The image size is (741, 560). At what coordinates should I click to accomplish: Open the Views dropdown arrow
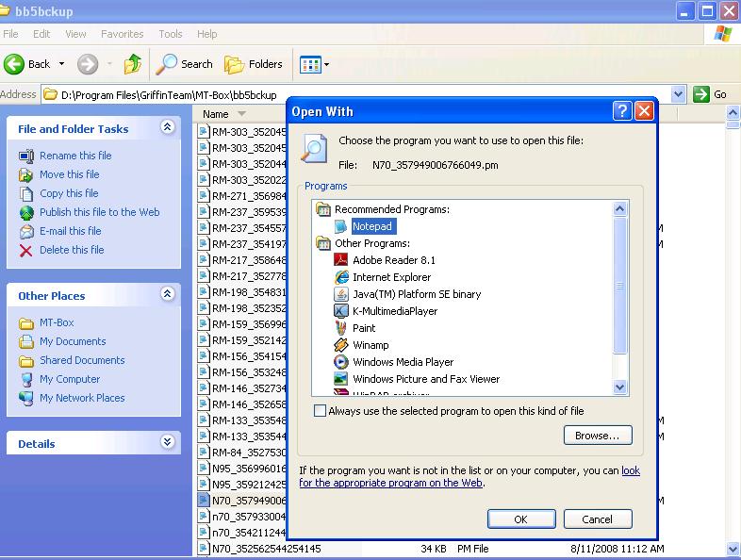(326, 64)
